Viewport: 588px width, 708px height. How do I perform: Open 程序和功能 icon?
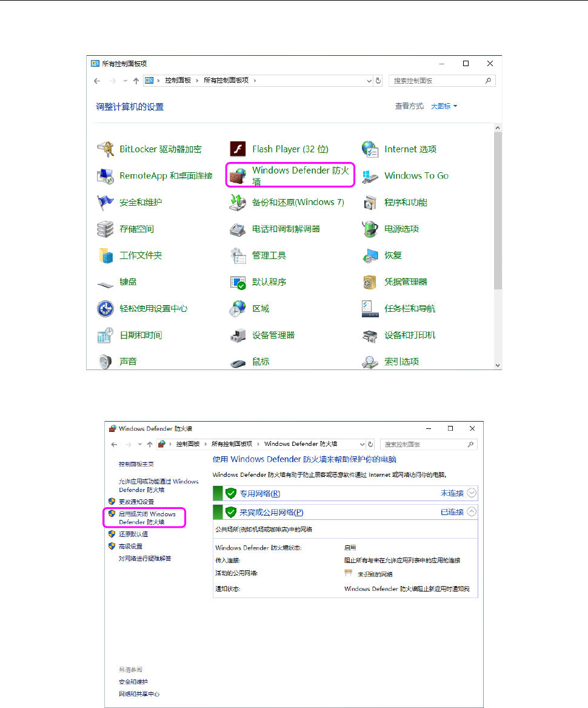[x=370, y=203]
